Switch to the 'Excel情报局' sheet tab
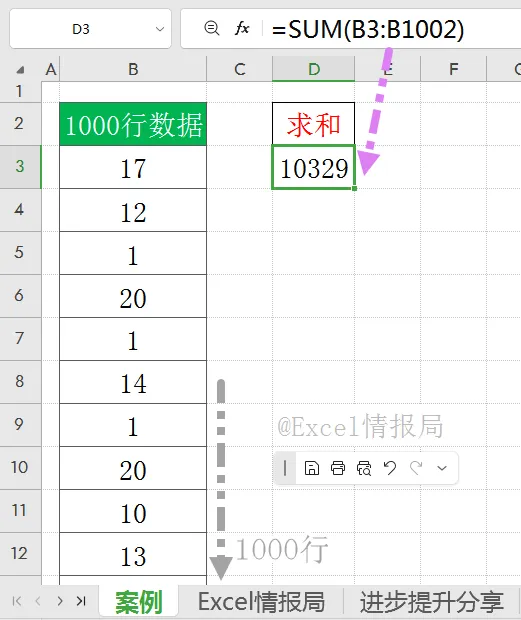 pos(261,602)
